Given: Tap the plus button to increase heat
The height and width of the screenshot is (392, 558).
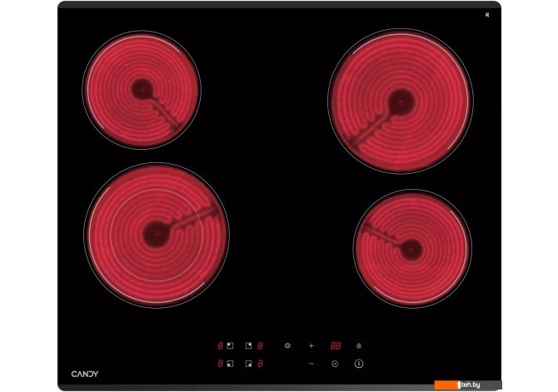Looking at the screenshot, I should (311, 345).
